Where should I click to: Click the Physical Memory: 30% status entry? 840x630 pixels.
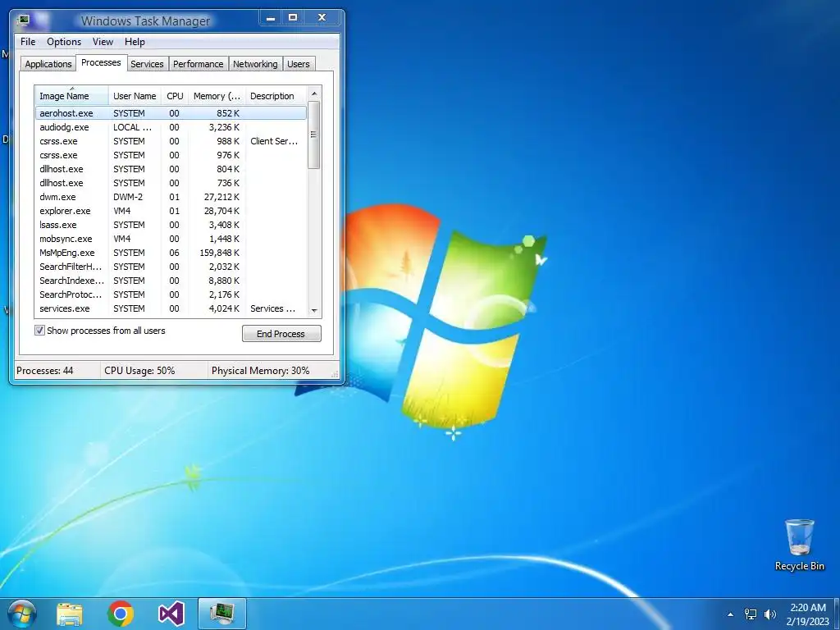pos(260,370)
